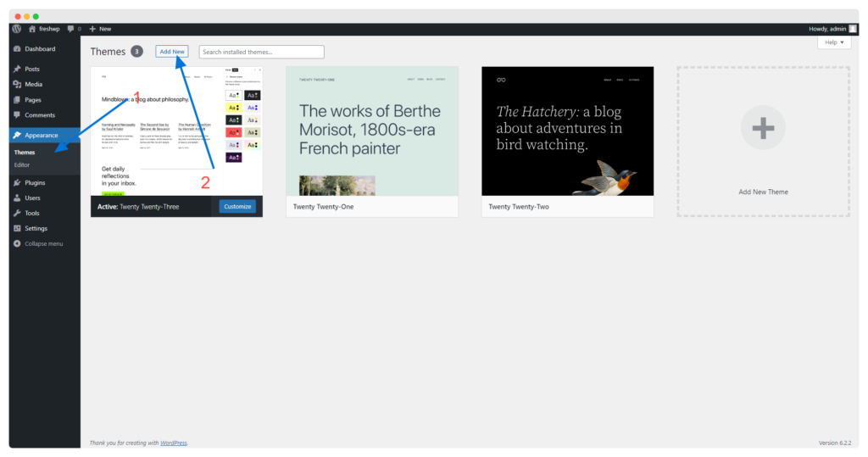
Task: Click the themes count badge 3
Action: click(x=136, y=52)
